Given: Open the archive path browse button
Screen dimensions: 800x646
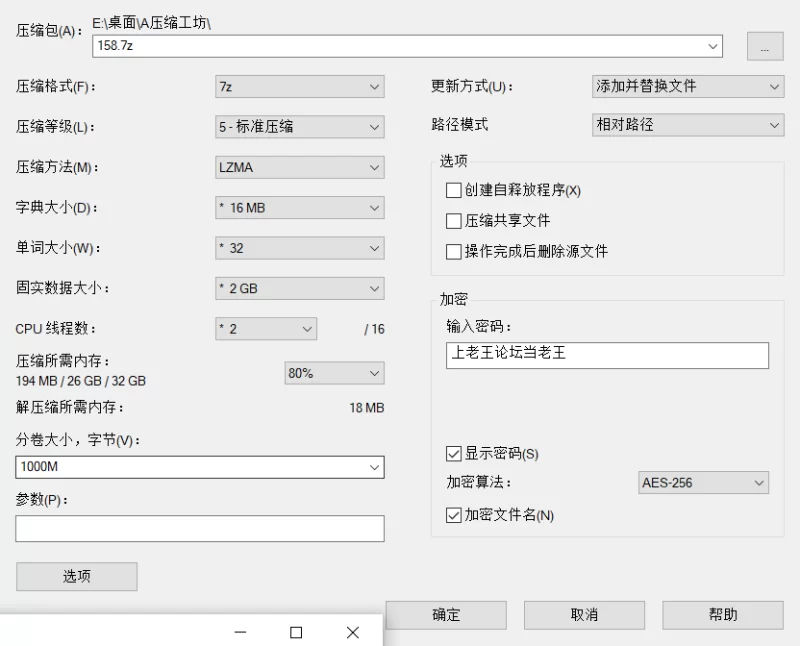Looking at the screenshot, I should [x=765, y=46].
